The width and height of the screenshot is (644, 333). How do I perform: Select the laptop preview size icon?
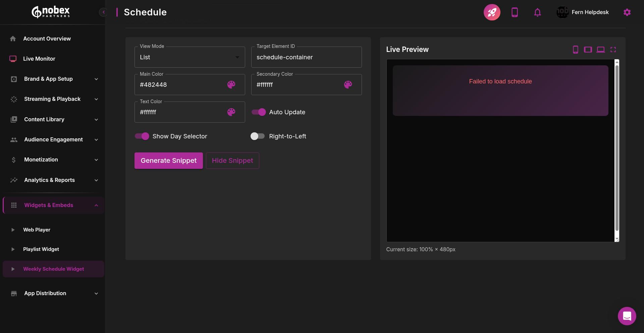pyautogui.click(x=601, y=49)
